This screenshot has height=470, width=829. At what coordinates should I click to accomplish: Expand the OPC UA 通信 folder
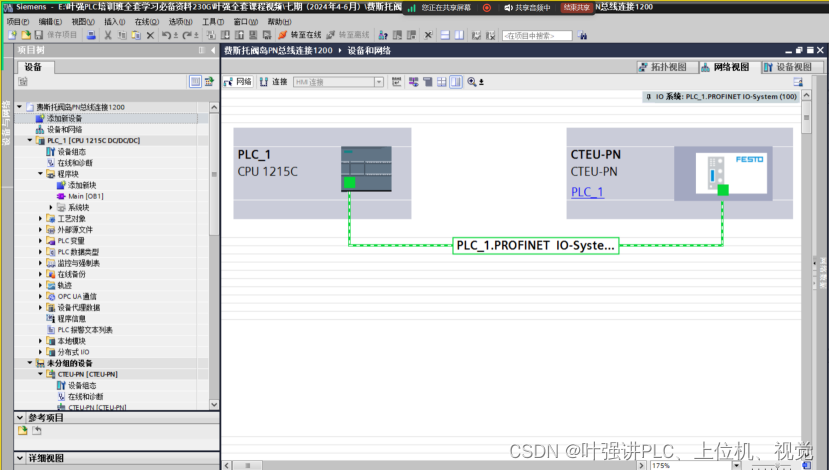coord(41,296)
